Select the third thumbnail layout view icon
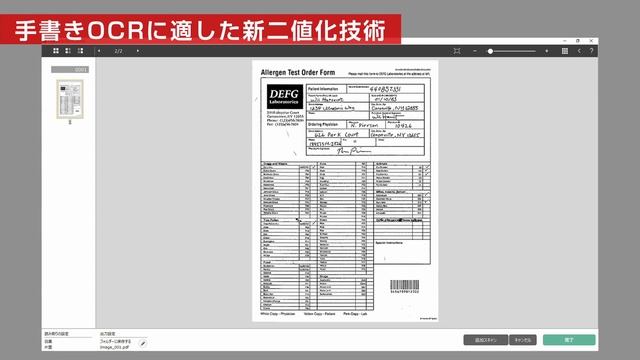640x360 pixels. pyautogui.click(x=80, y=51)
